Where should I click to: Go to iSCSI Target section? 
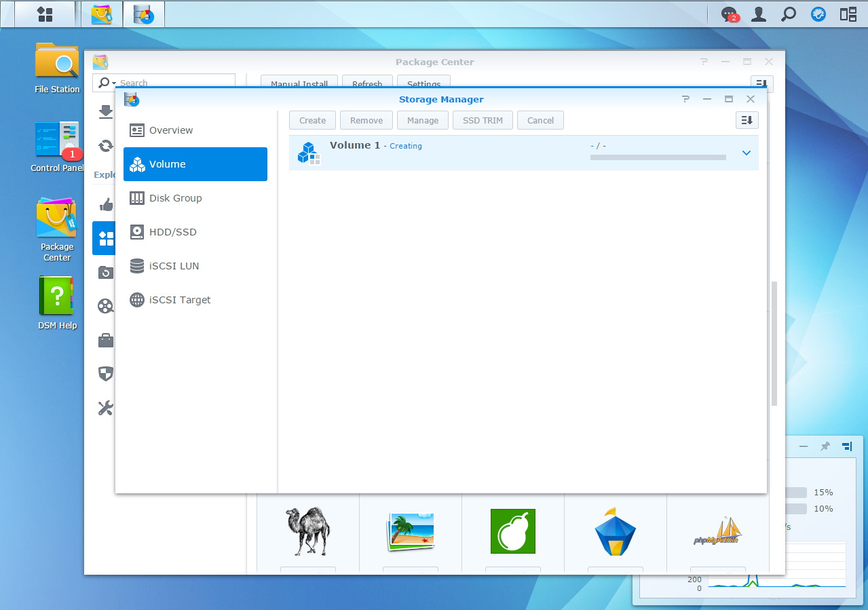tap(195, 300)
